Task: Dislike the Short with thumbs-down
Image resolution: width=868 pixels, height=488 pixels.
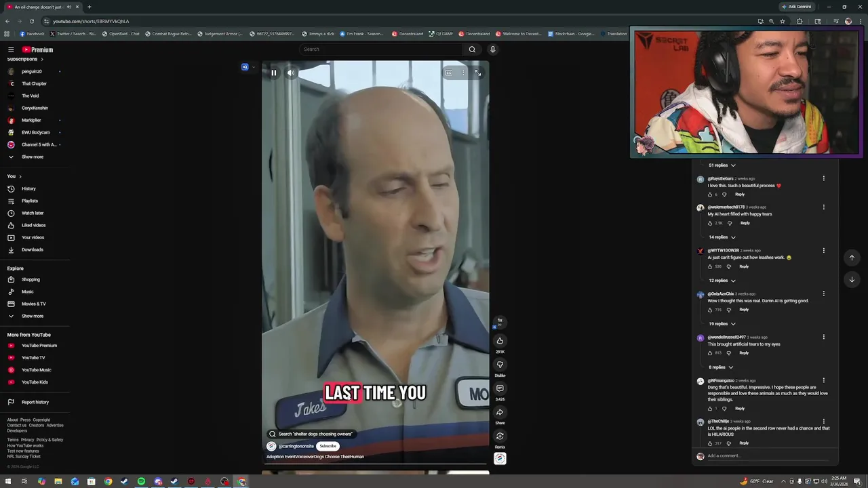Action: [x=500, y=365]
